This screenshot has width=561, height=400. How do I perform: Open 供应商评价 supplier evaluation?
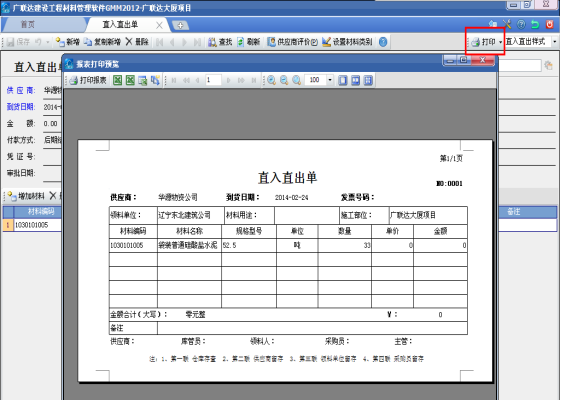293,42
